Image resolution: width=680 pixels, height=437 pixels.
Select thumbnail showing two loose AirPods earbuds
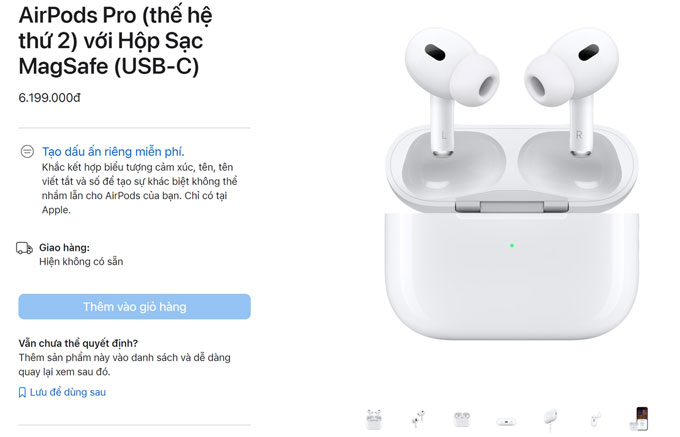point(418,419)
